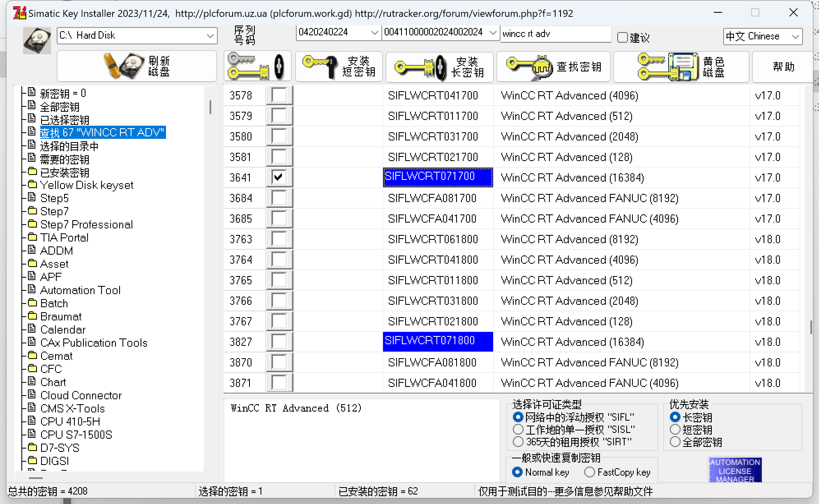
Task: Enable the 建议 suggestion checkbox
Action: click(623, 38)
